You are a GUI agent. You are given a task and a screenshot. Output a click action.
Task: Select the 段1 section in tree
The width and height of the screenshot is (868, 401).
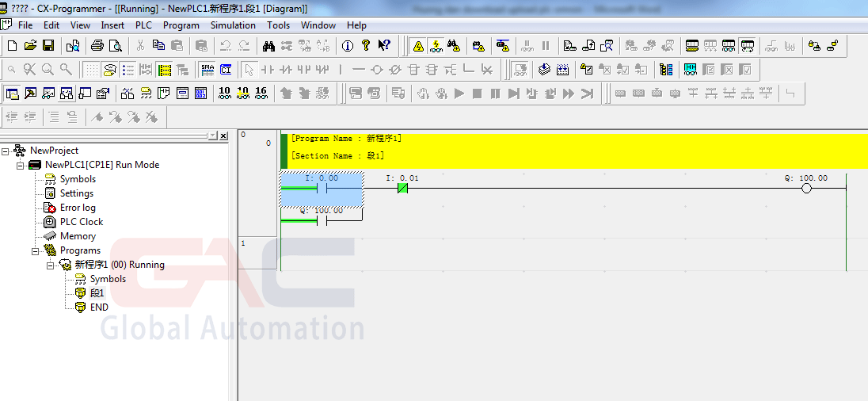point(97,293)
